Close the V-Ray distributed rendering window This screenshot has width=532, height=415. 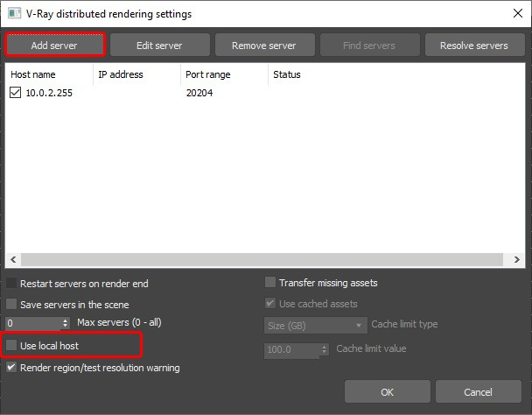click(x=518, y=13)
